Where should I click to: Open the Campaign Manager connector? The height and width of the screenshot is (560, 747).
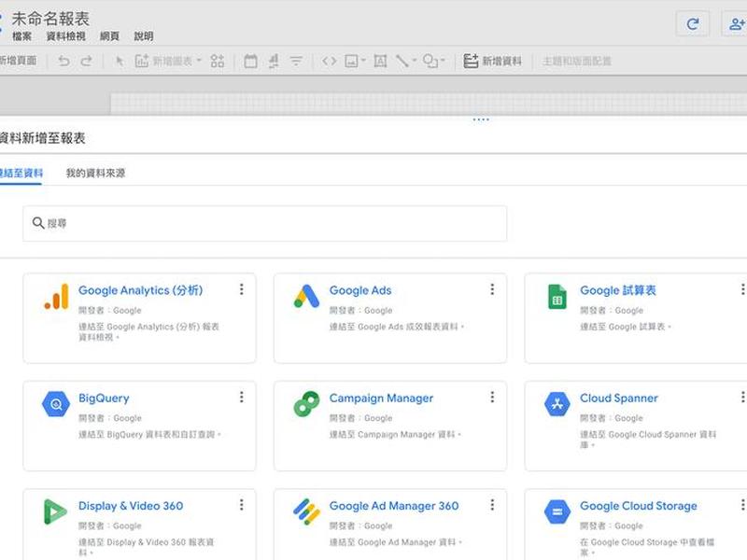tap(381, 399)
